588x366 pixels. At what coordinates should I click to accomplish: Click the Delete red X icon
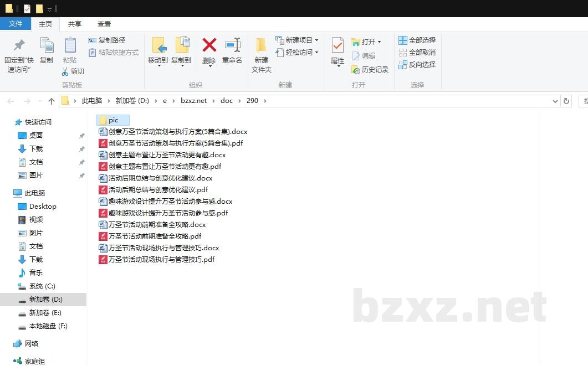(x=209, y=45)
